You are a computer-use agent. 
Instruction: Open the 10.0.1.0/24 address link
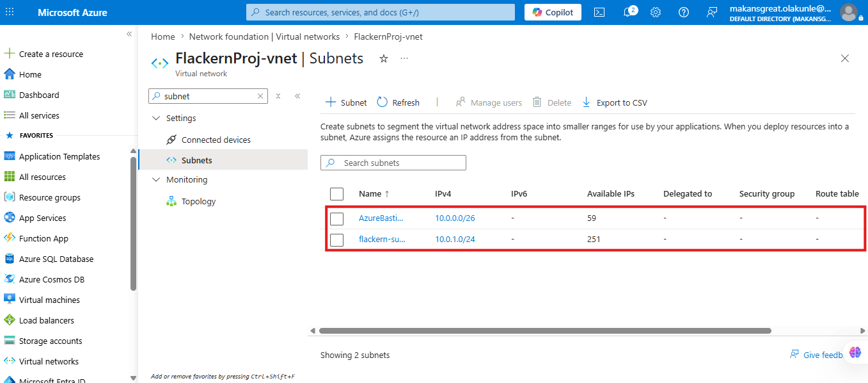455,240
